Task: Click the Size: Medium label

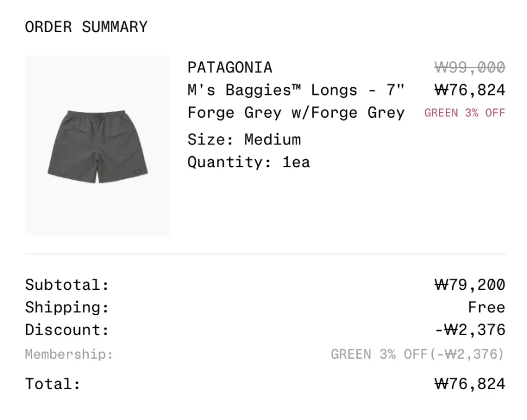Action: pyautogui.click(x=244, y=139)
